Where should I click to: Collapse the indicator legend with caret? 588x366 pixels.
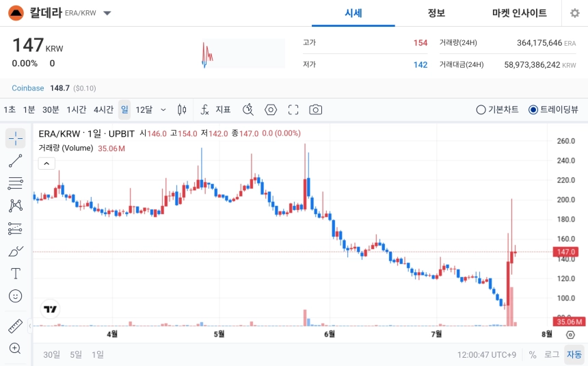[46, 164]
